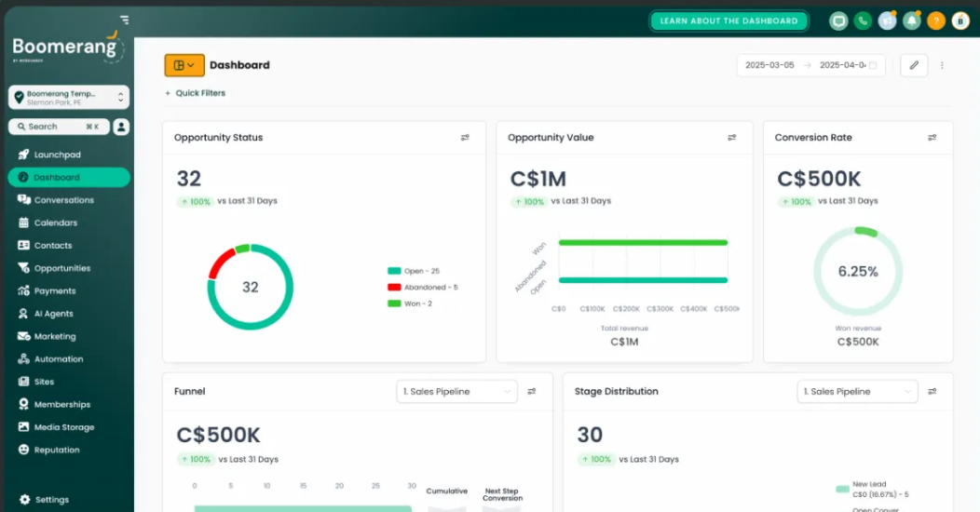Click the orange help question mark icon
The width and height of the screenshot is (980, 512).
click(x=935, y=20)
